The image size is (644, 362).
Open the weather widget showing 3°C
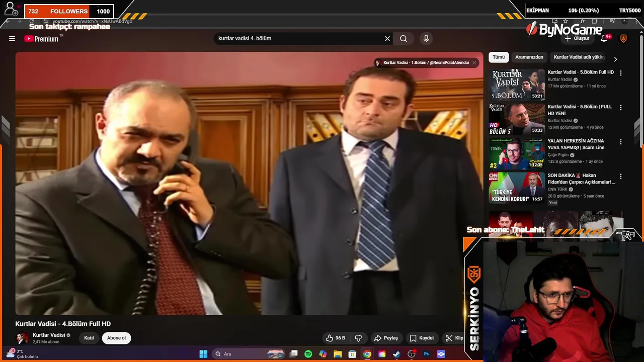click(x=23, y=354)
